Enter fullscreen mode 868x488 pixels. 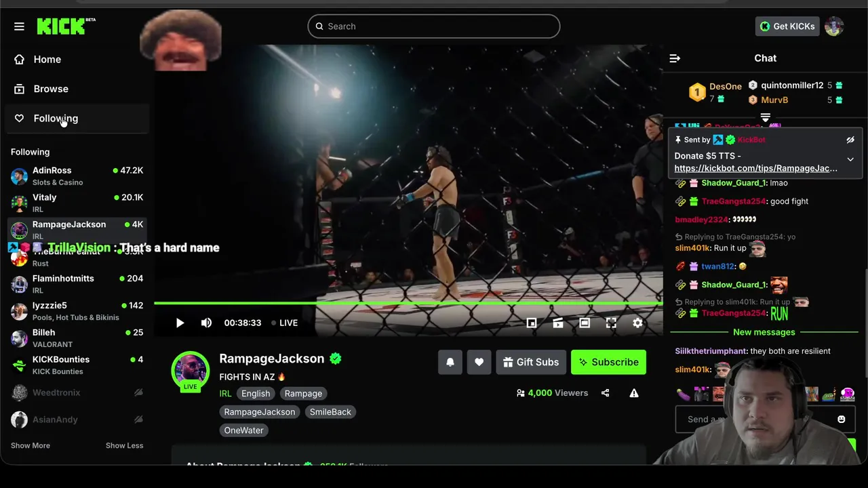click(611, 323)
